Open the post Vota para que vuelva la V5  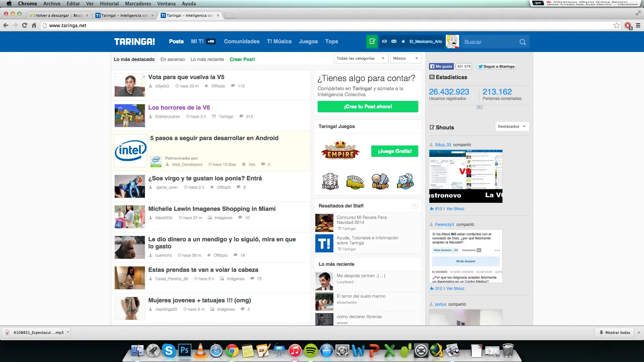(186, 77)
